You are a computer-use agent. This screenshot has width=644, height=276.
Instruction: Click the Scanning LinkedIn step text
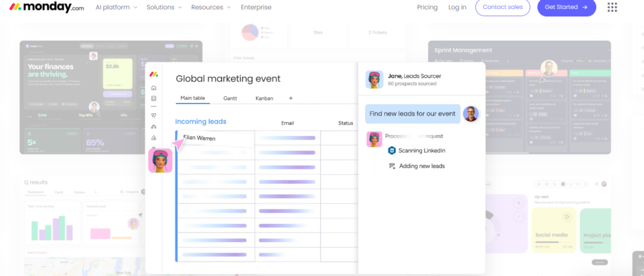[422, 151]
